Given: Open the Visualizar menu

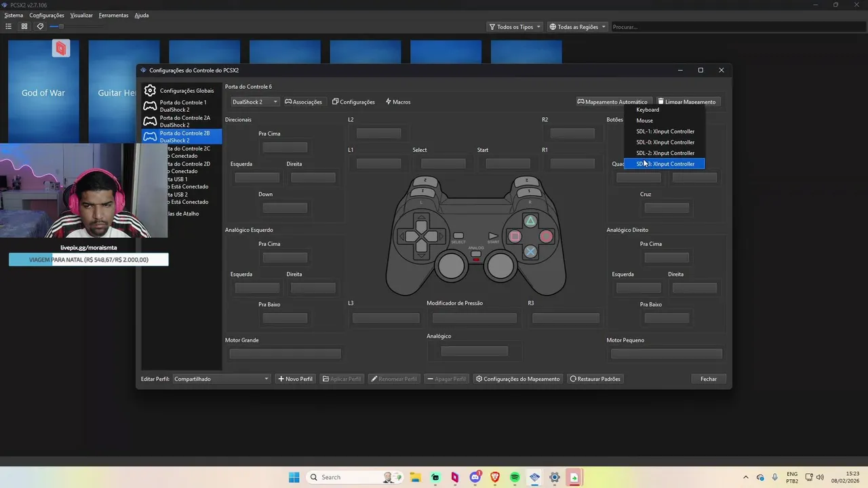Looking at the screenshot, I should pyautogui.click(x=81, y=15).
